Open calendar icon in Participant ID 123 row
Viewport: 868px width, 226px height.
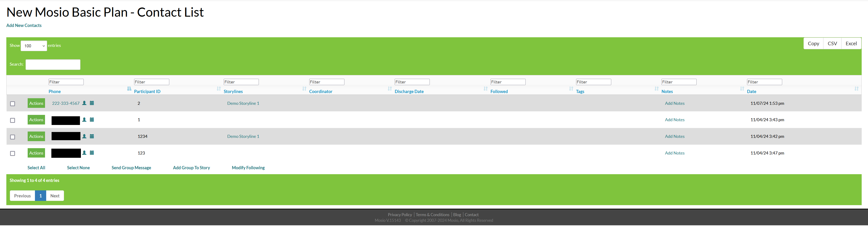92,153
